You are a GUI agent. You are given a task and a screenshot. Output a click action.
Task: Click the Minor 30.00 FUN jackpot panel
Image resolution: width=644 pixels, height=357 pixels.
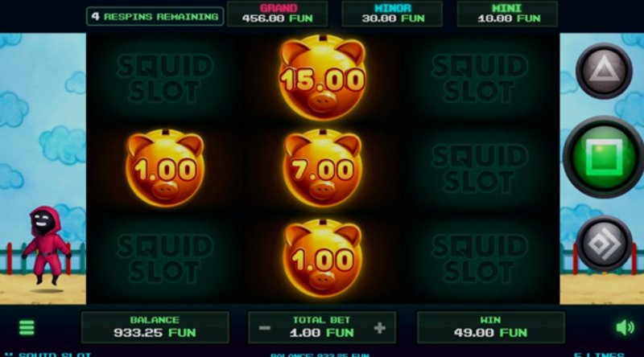click(x=392, y=14)
